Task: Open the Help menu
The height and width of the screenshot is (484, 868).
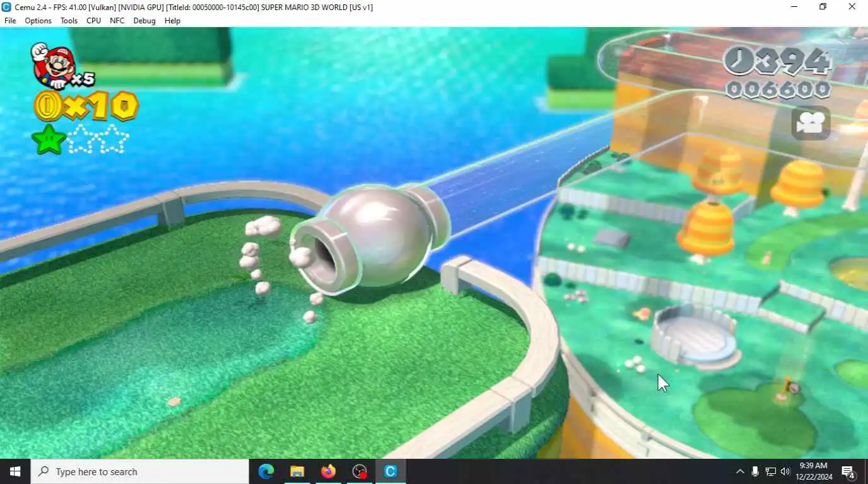Action: coord(172,21)
